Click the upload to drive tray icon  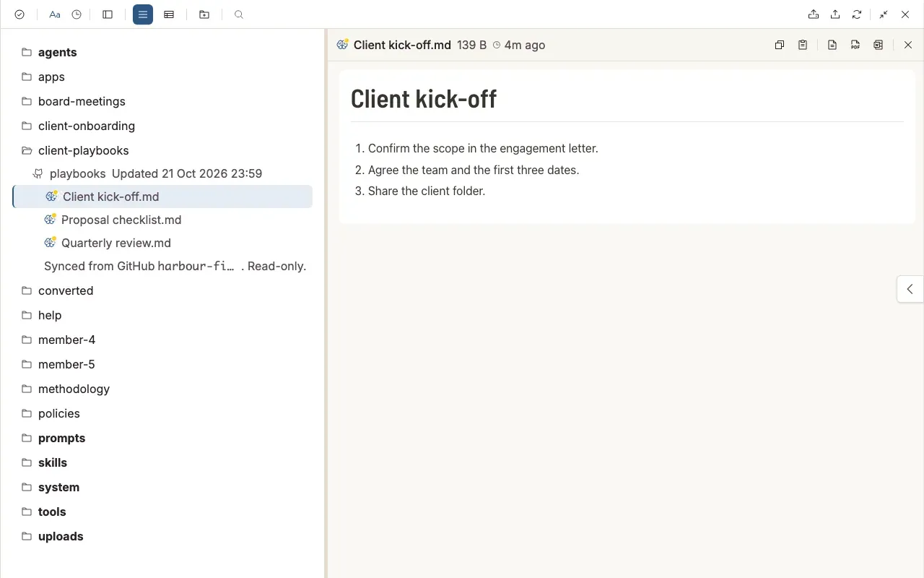click(814, 14)
